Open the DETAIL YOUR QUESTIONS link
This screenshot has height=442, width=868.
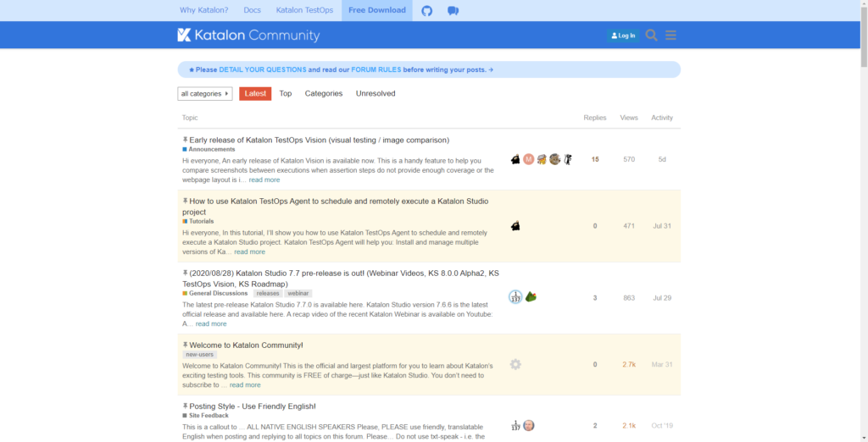point(263,69)
